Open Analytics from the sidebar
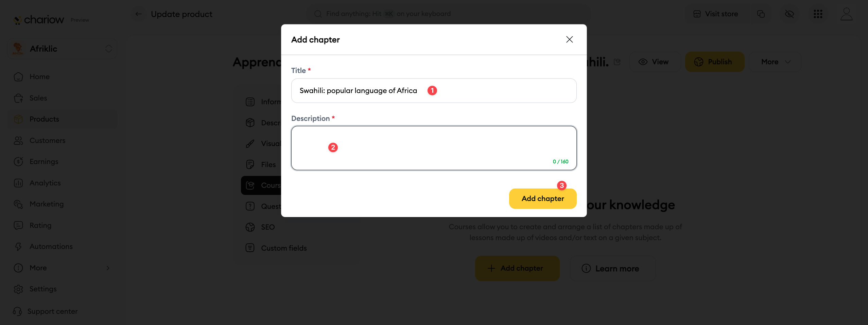The image size is (868, 325). tap(45, 183)
